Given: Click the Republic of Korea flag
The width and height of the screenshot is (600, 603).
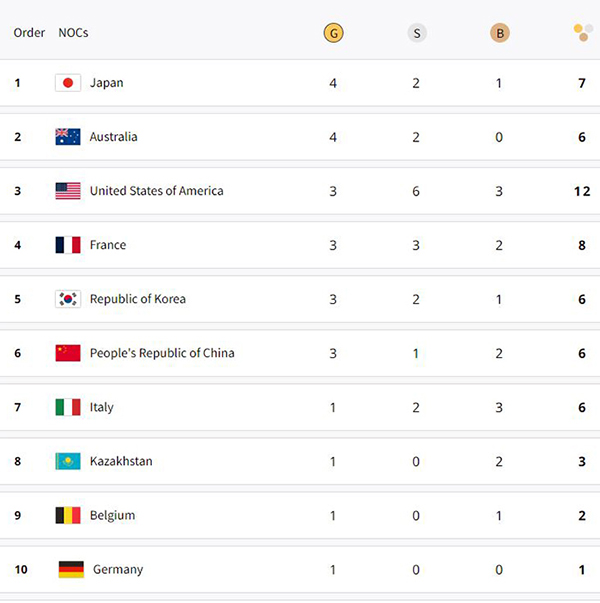Looking at the screenshot, I should (x=68, y=299).
